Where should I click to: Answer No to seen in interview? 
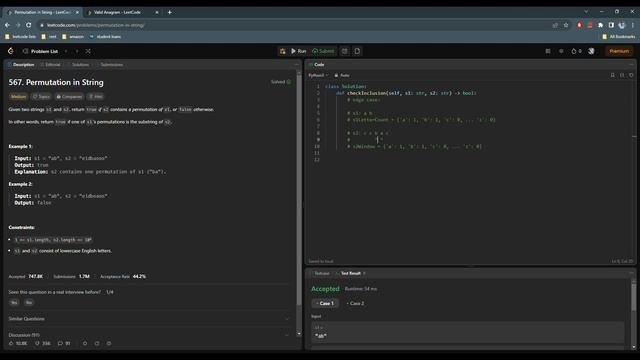pyautogui.click(x=29, y=302)
